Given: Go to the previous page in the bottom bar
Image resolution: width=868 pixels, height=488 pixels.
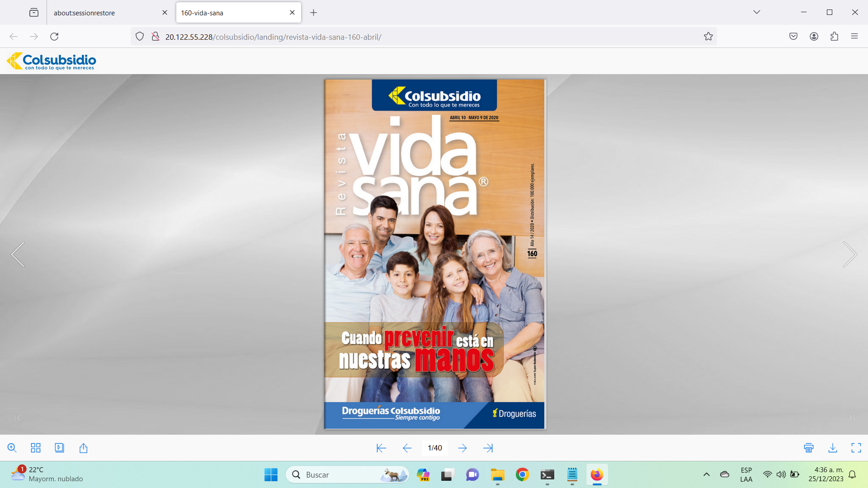Looking at the screenshot, I should 407,448.
